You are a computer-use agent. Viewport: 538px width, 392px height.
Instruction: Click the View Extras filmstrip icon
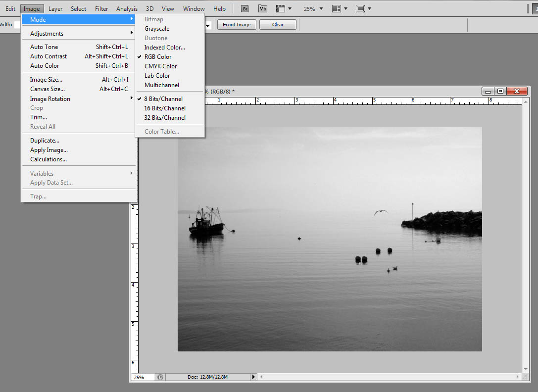(281, 9)
